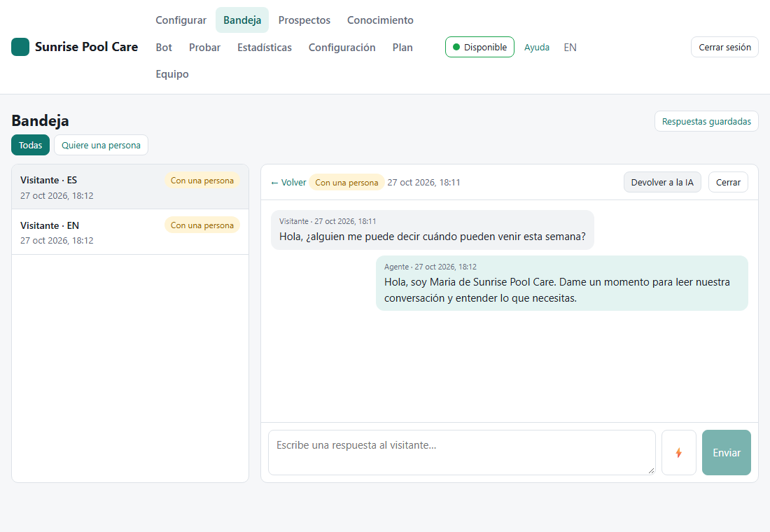This screenshot has height=532, width=770.
Task: Open the Equipo page
Action: tap(172, 74)
